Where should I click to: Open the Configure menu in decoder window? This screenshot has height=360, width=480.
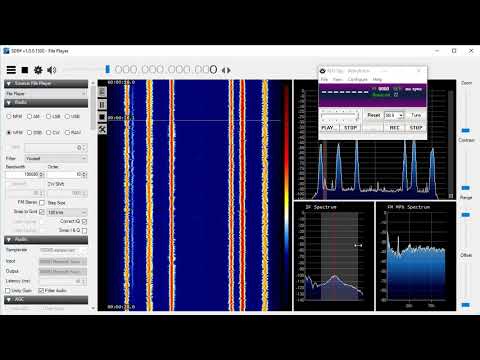[x=358, y=79]
